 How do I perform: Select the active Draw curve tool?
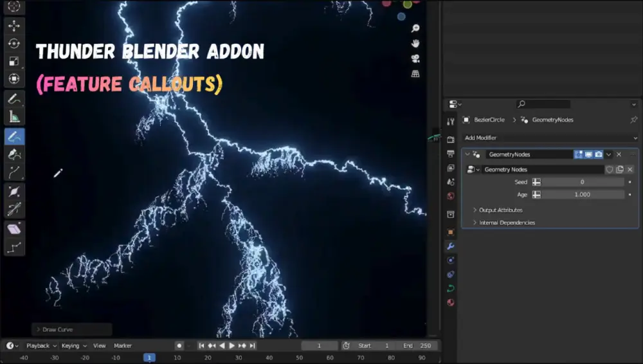(x=14, y=136)
